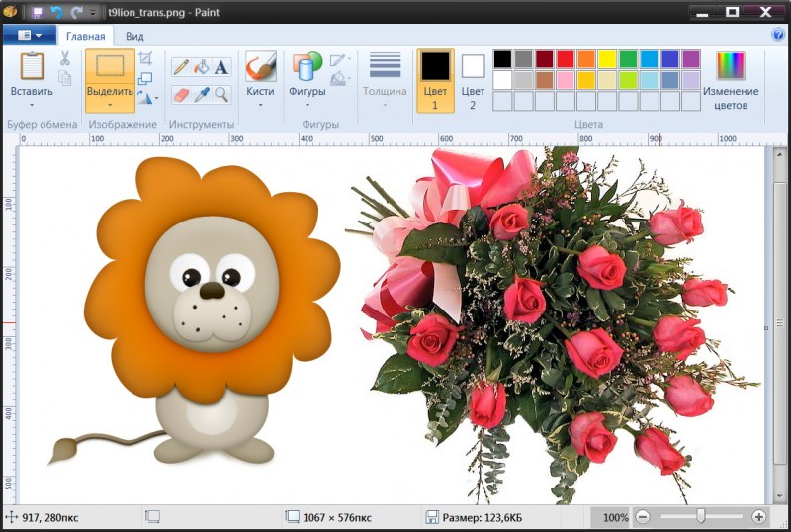Select the Eraser tool
Viewport: 791px width, 532px height.
(181, 94)
